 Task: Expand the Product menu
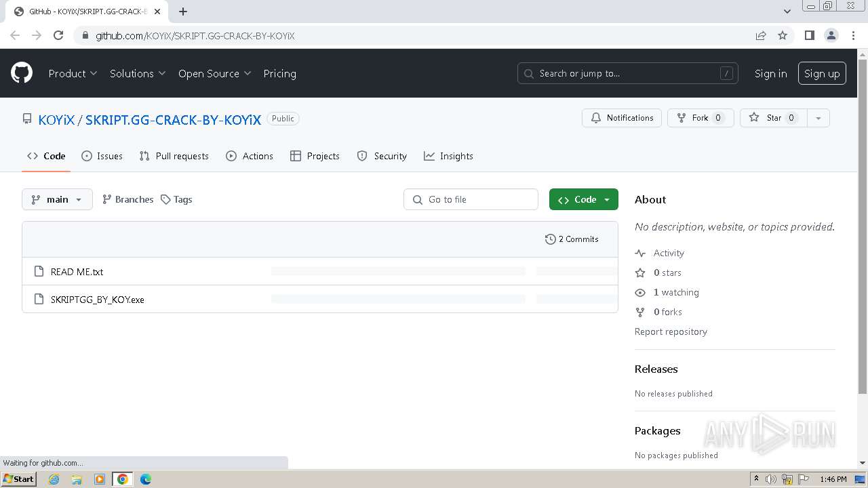[73, 73]
